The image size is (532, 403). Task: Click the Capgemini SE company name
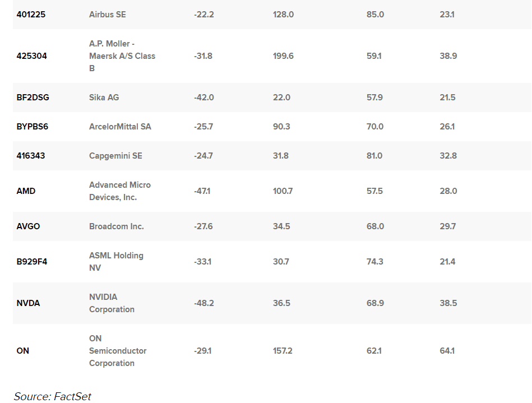[115, 156]
